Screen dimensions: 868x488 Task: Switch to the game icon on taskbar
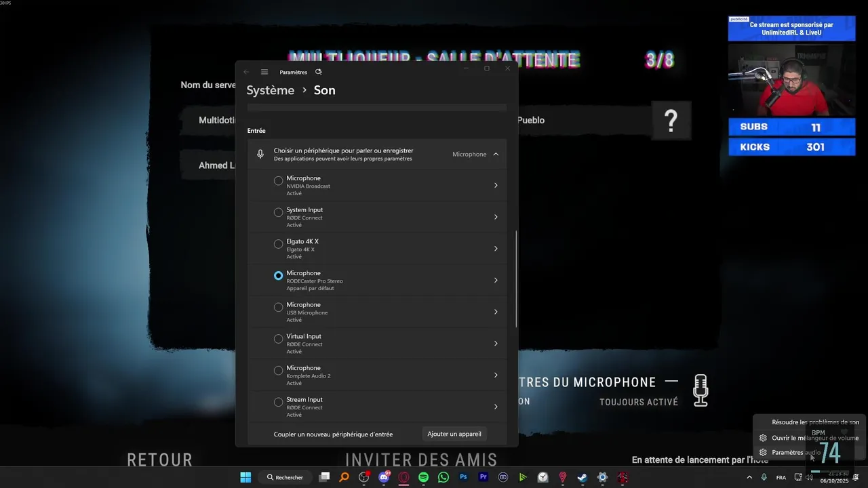coord(623,477)
